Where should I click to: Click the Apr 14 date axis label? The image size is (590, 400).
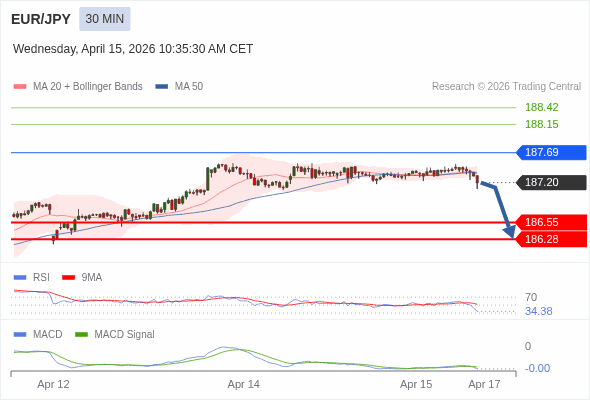243,384
